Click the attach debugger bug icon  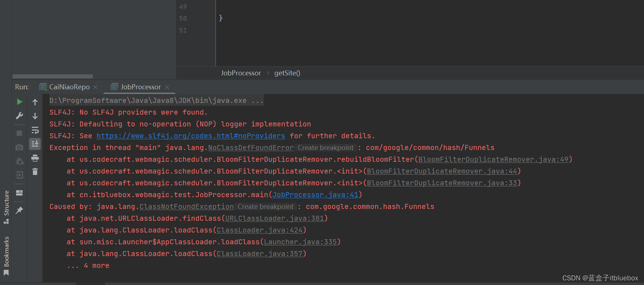pyautogui.click(x=19, y=161)
